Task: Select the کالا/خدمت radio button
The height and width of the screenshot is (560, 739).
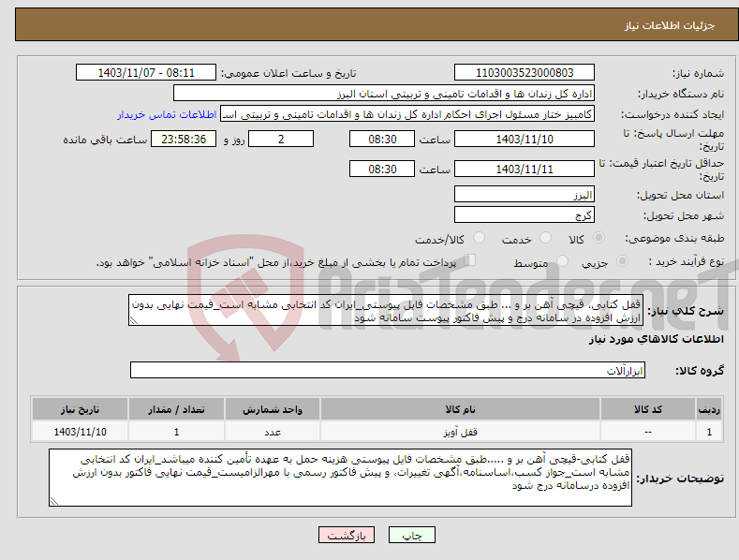Action: tap(479, 238)
